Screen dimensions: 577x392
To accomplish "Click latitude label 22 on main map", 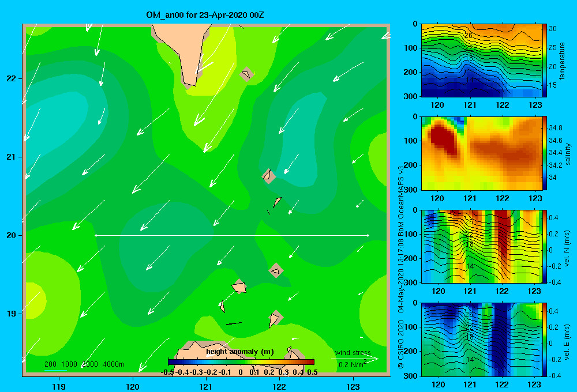I will coord(11,79).
